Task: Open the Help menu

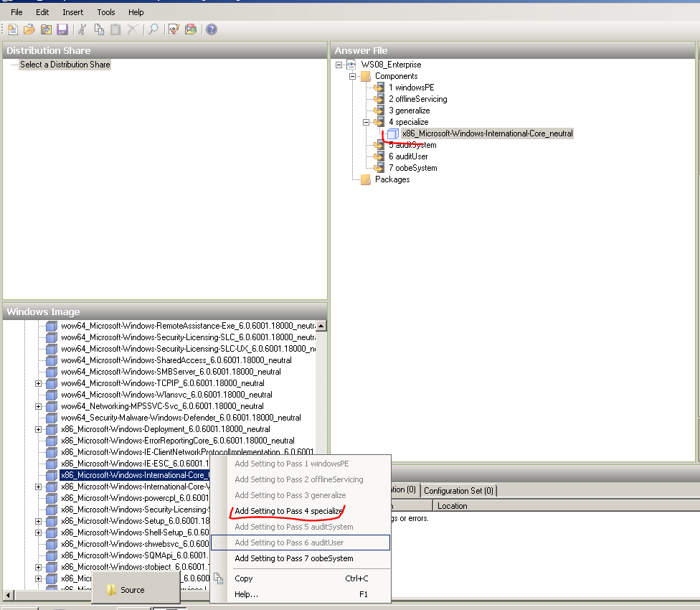Action: click(x=136, y=12)
